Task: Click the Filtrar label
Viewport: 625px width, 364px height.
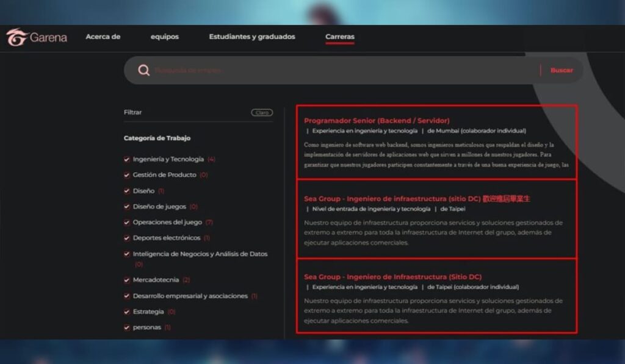Action: pos(132,112)
